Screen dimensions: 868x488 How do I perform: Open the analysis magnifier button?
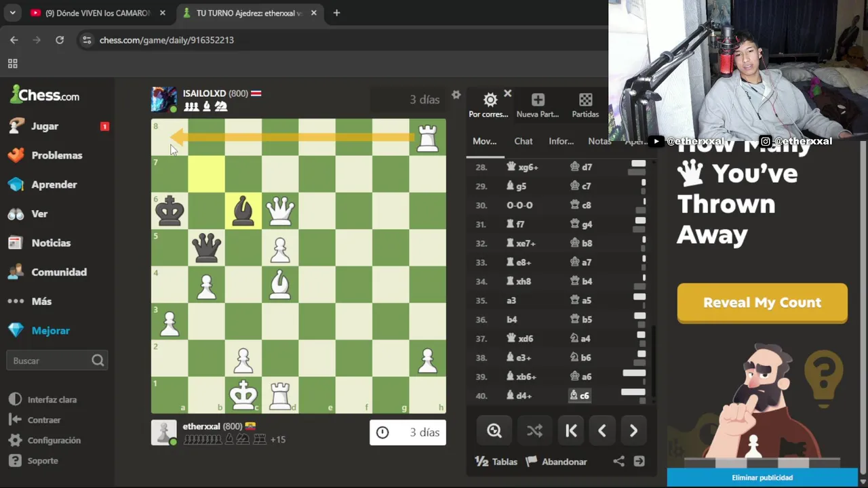point(494,431)
